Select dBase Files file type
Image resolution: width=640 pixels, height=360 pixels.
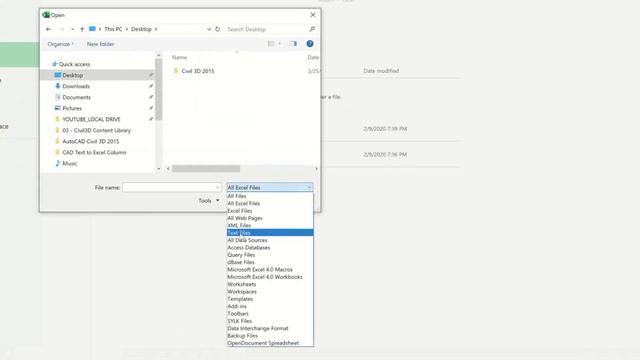(x=270, y=262)
